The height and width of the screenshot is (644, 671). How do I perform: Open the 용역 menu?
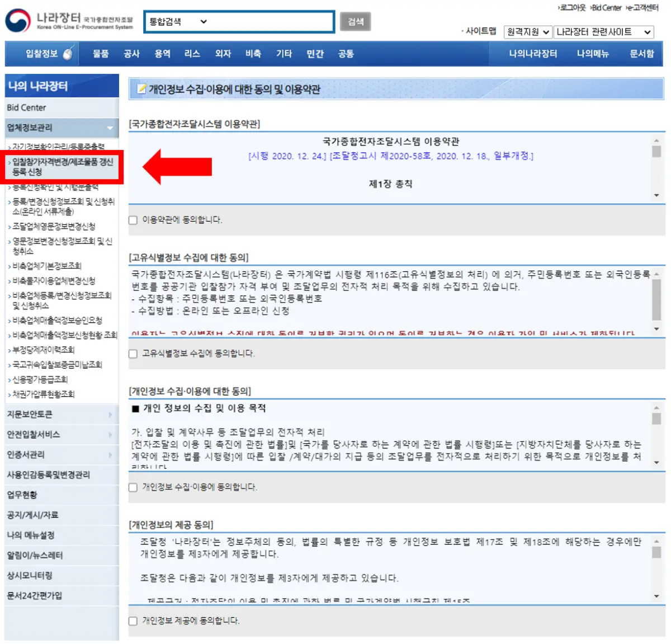coord(162,54)
